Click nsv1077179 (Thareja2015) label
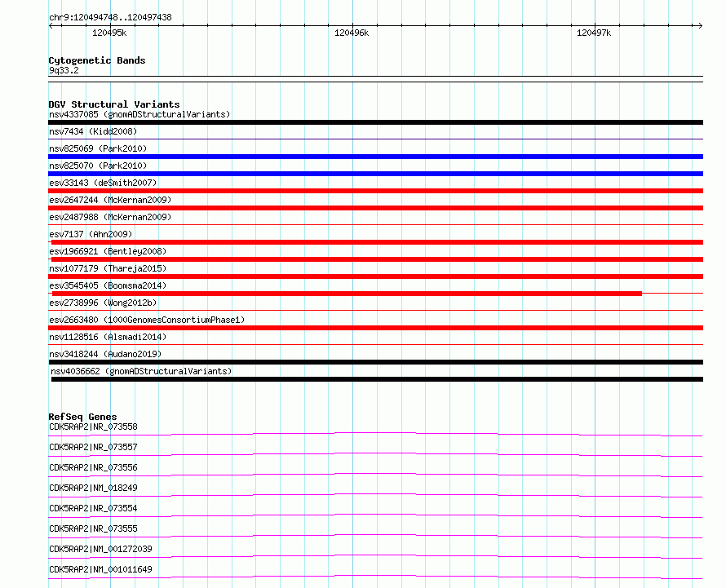726x588 pixels. (108, 268)
